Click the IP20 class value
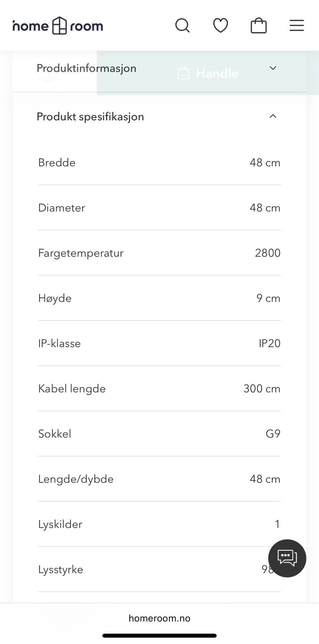This screenshot has height=644, width=319. coord(269,343)
